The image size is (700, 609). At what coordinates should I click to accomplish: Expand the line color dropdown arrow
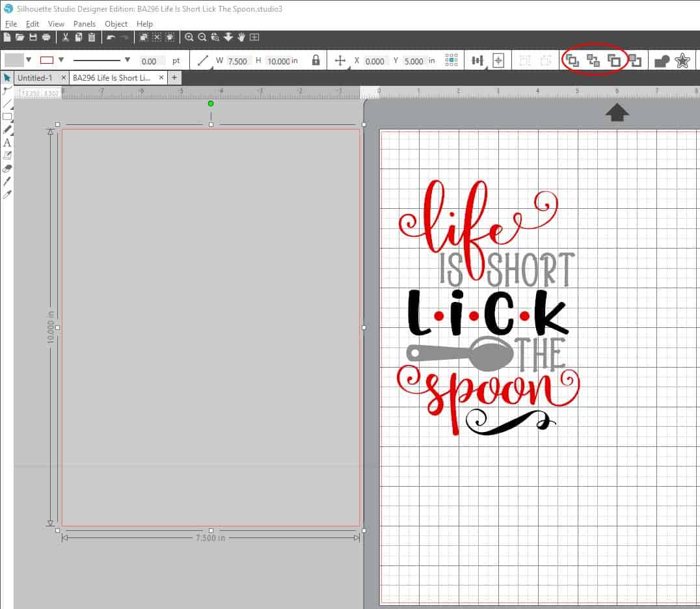[x=61, y=61]
